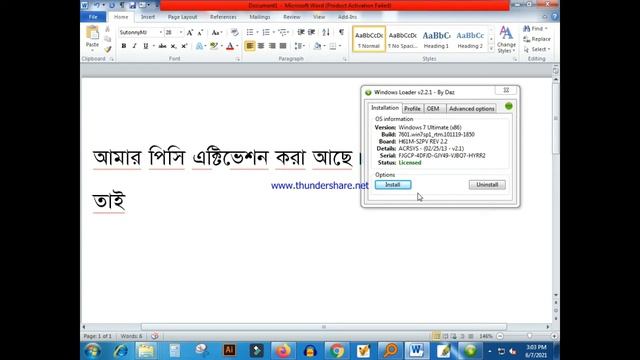This screenshot has height=360, width=640.
Task: Switch to the Review tab
Action: coord(291,17)
